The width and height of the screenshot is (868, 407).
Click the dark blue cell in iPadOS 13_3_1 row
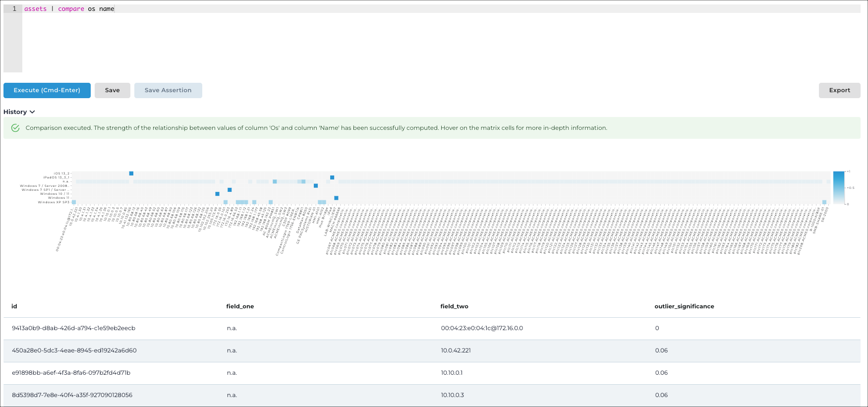tap(332, 177)
